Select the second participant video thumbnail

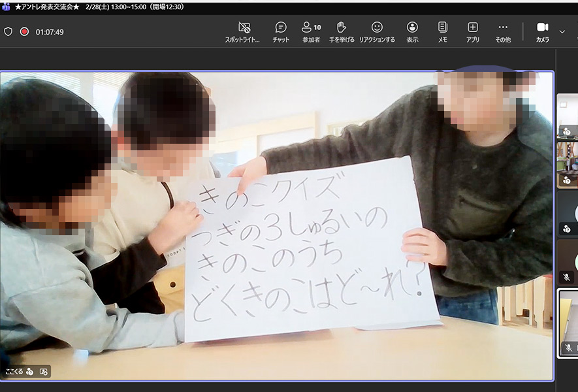[568, 163]
